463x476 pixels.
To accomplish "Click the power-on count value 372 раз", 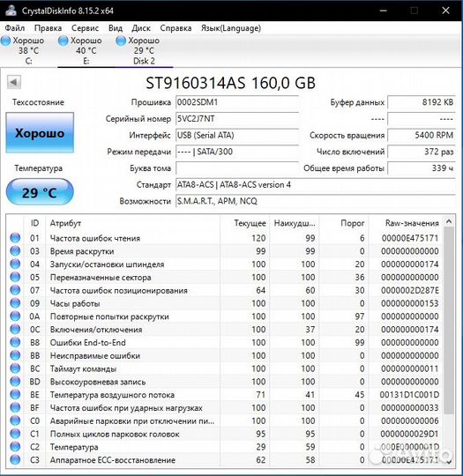I will 422,152.
